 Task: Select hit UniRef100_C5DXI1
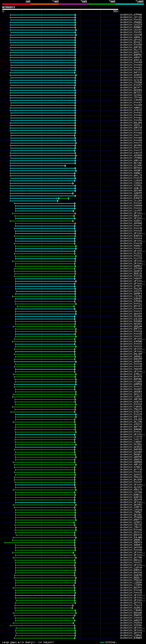(x=131, y=527)
